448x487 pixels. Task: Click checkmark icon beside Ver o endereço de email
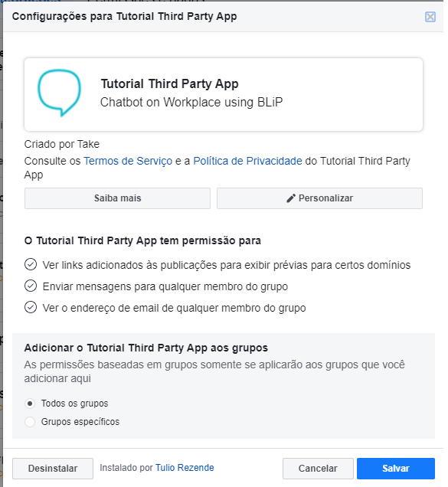tap(31, 308)
